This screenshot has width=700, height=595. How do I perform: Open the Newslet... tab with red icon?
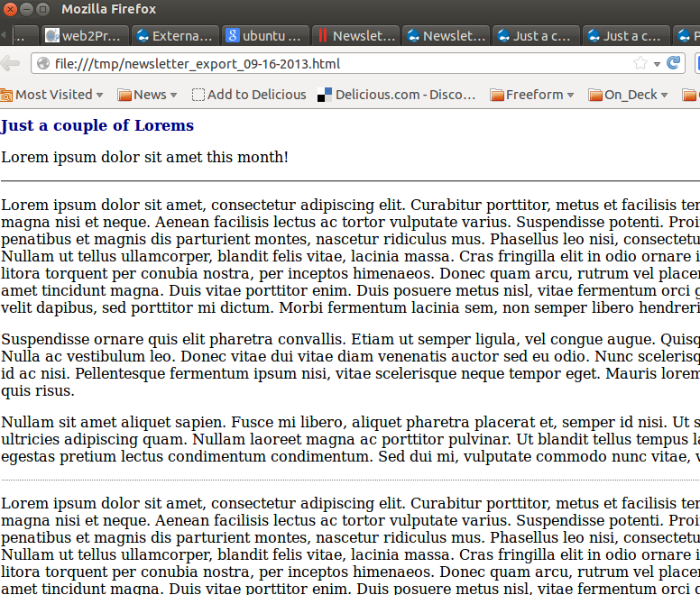coord(355,36)
